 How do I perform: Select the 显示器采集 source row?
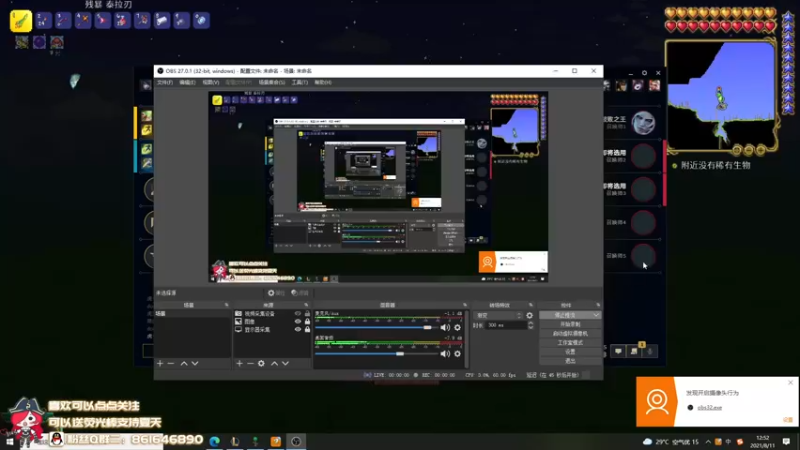pos(272,330)
